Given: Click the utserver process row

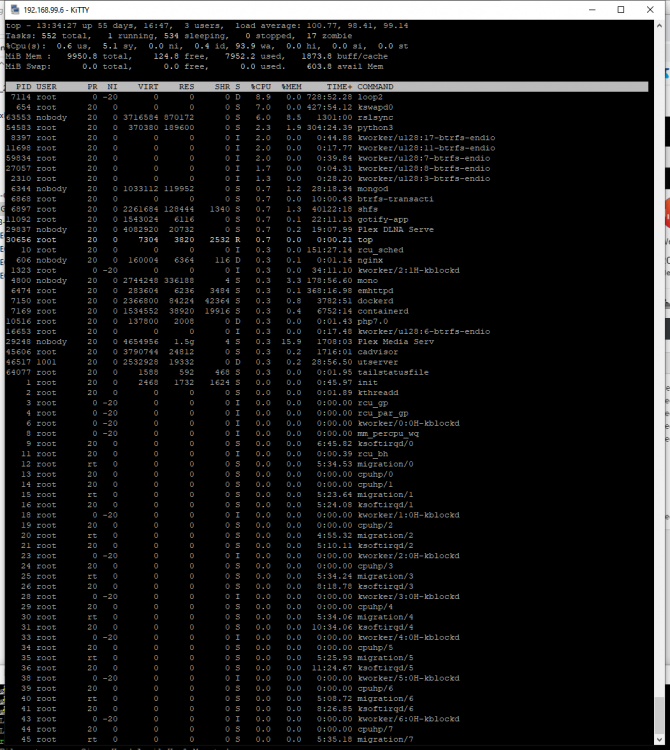Looking at the screenshot, I should [327, 362].
